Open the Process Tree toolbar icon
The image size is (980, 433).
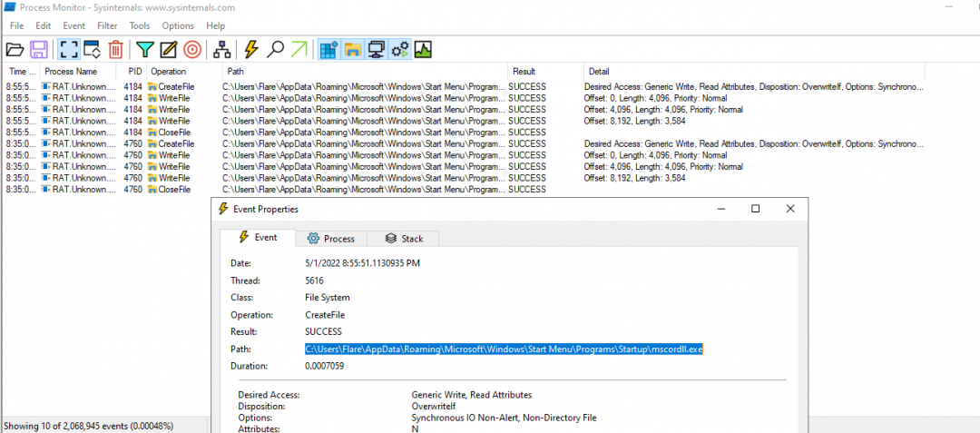pyautogui.click(x=222, y=49)
